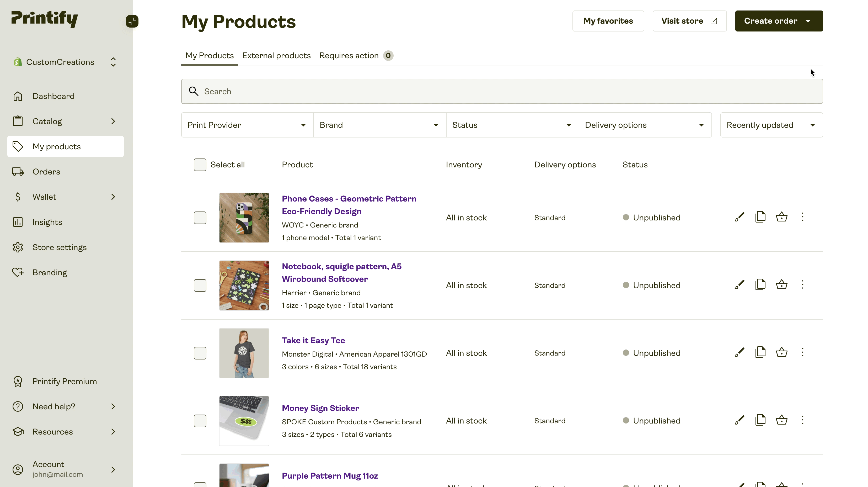This screenshot has width=868, height=487.
Task: Open Purple Pattern Mug 11oz product link
Action: [x=330, y=475]
